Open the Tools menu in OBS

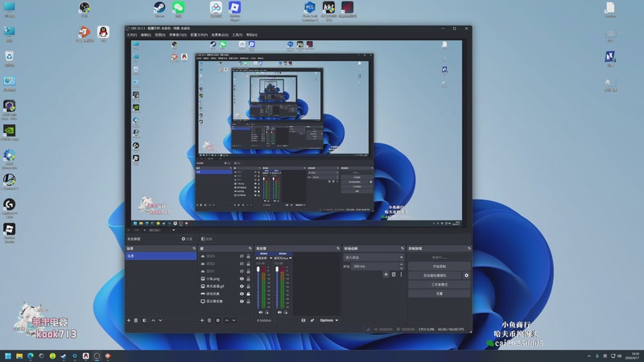[x=237, y=35]
